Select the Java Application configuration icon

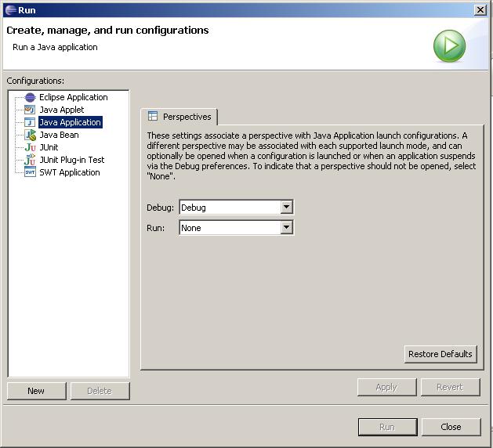click(30, 122)
